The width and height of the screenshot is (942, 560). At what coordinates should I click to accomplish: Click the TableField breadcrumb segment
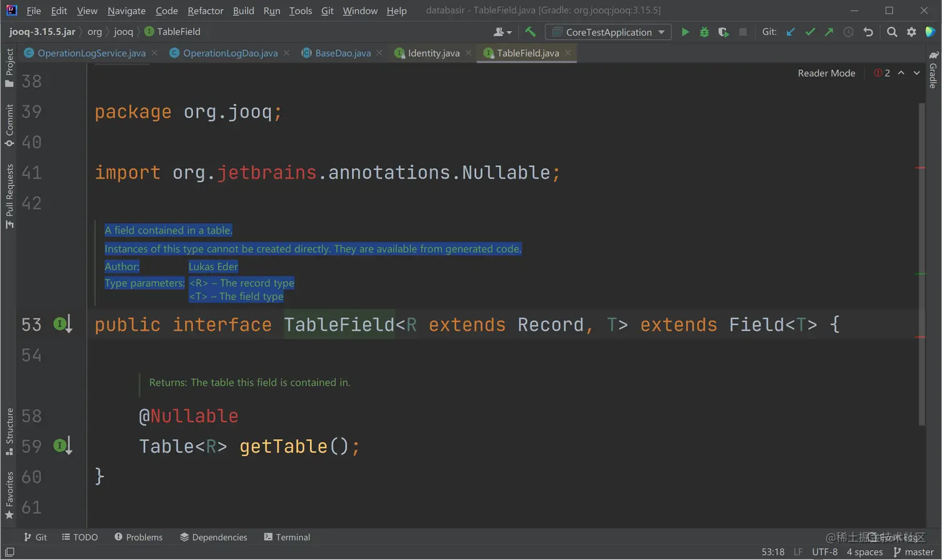pos(173,32)
